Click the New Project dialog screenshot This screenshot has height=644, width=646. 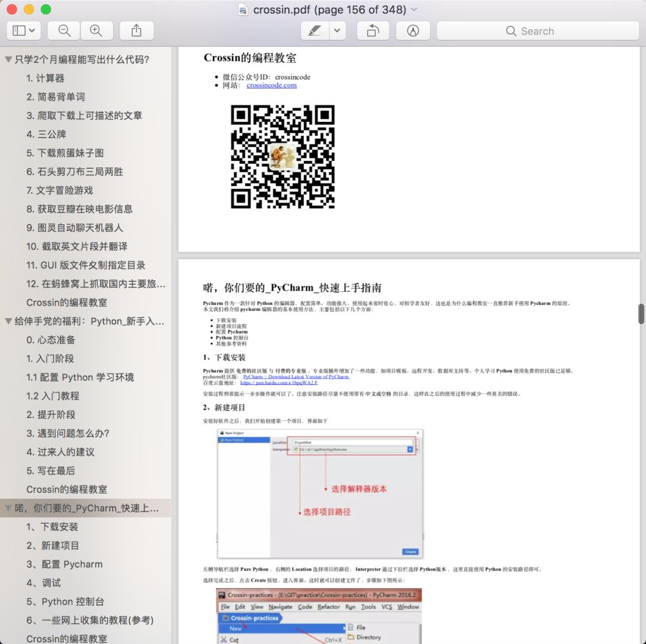pyautogui.click(x=320, y=494)
